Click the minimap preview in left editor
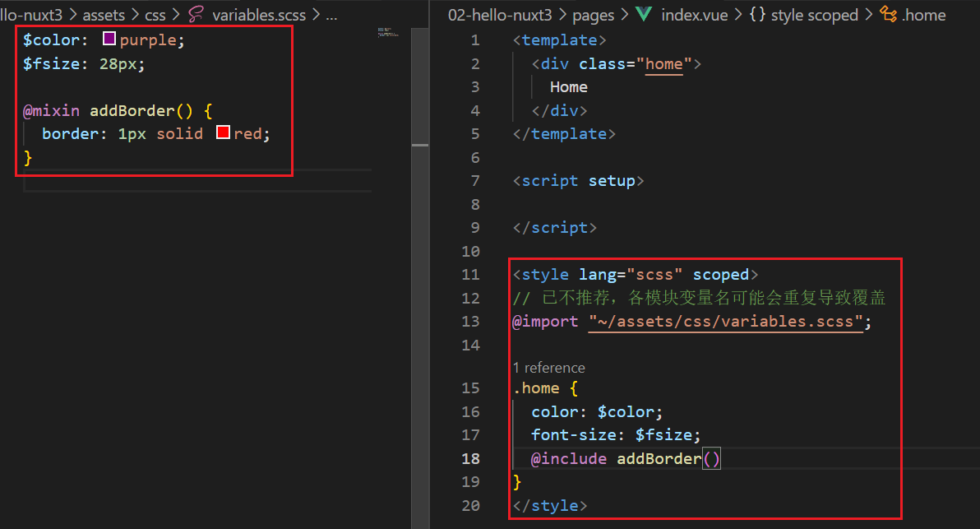 [x=388, y=33]
